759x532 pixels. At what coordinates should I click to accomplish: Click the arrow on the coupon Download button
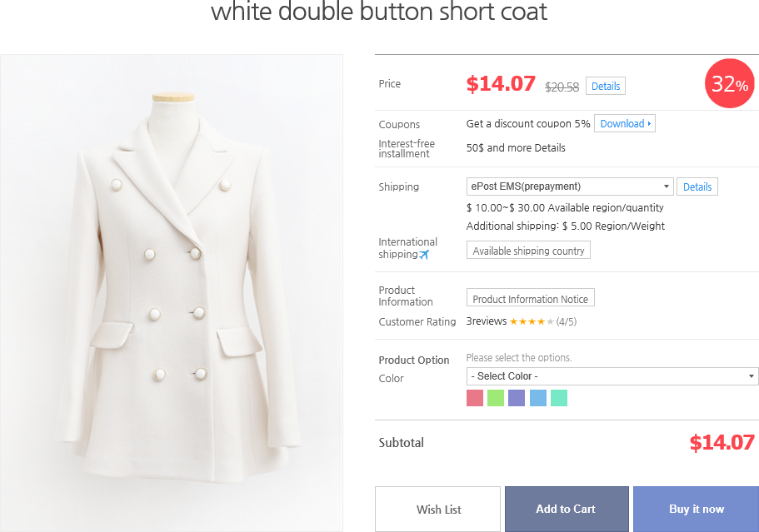tap(649, 124)
